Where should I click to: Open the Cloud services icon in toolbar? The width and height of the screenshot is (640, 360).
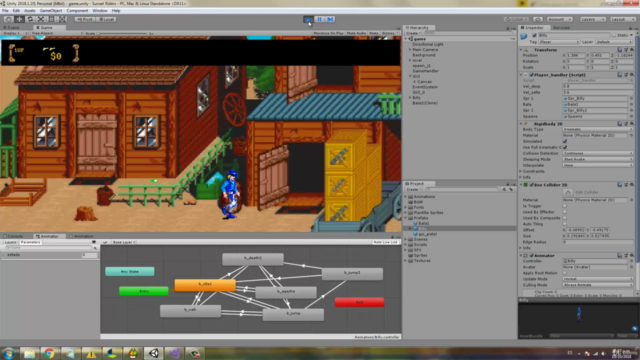pyautogui.click(x=538, y=19)
